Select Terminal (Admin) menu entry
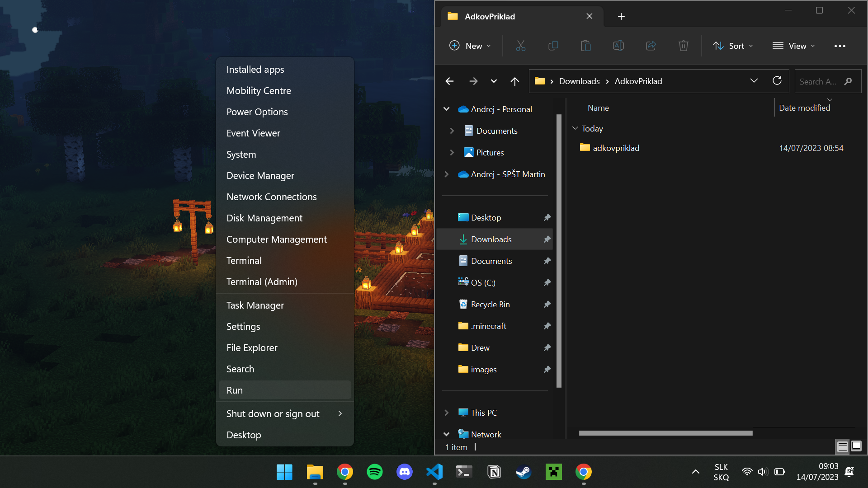868x488 pixels. (285, 282)
